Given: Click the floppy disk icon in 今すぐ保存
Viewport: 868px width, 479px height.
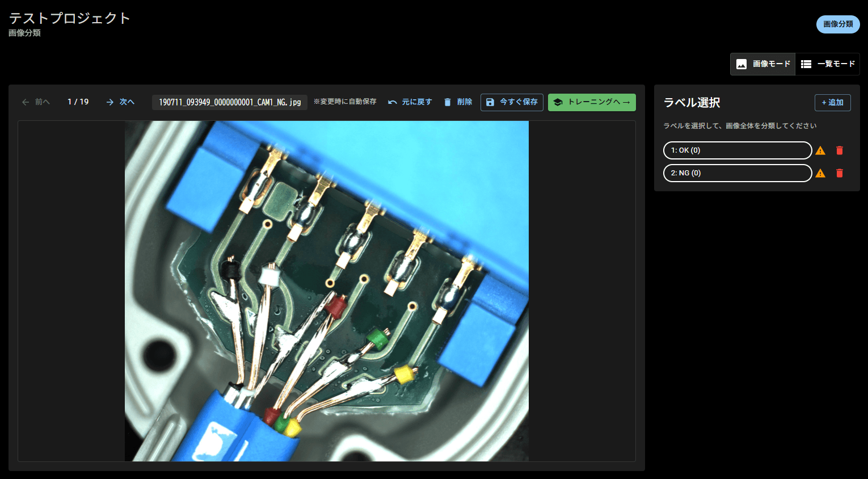Looking at the screenshot, I should pos(490,102).
